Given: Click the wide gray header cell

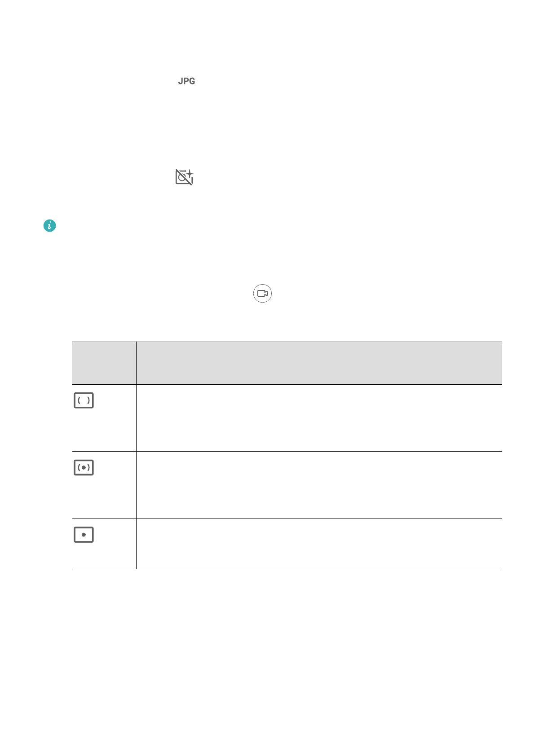Looking at the screenshot, I should click(318, 363).
